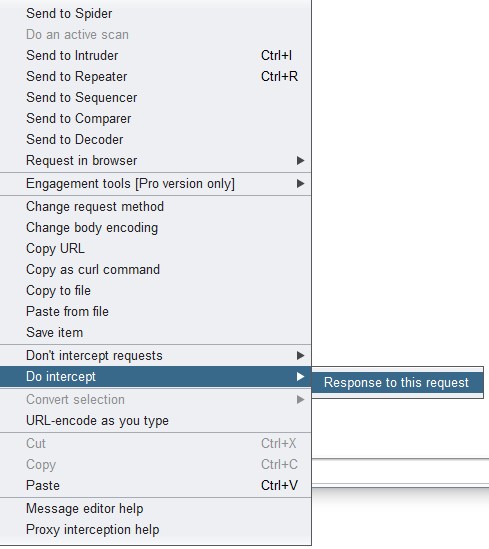489x549 pixels.
Task: Toggle URL-encode as you type
Action: coord(155,421)
